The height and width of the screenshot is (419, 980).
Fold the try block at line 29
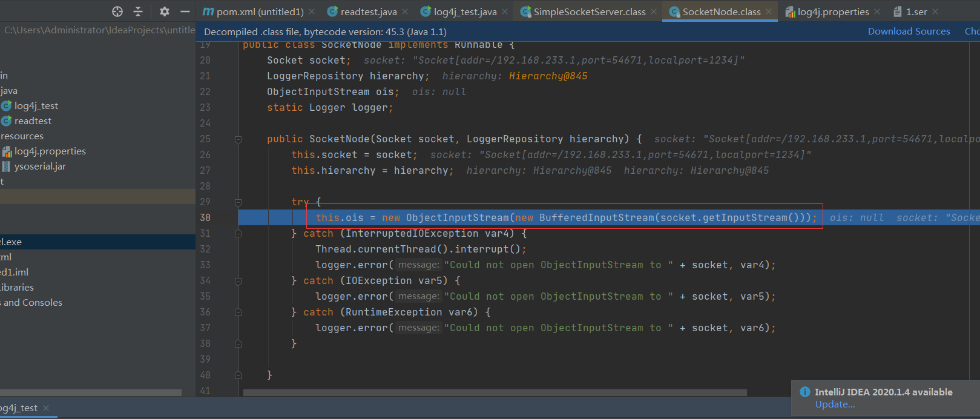(238, 202)
